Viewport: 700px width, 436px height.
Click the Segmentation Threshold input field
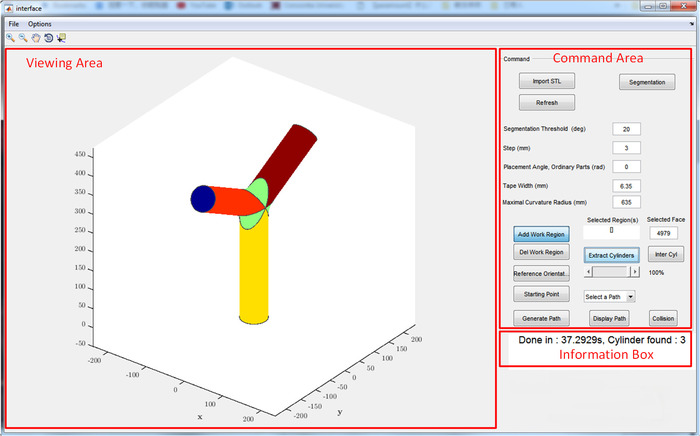click(625, 129)
